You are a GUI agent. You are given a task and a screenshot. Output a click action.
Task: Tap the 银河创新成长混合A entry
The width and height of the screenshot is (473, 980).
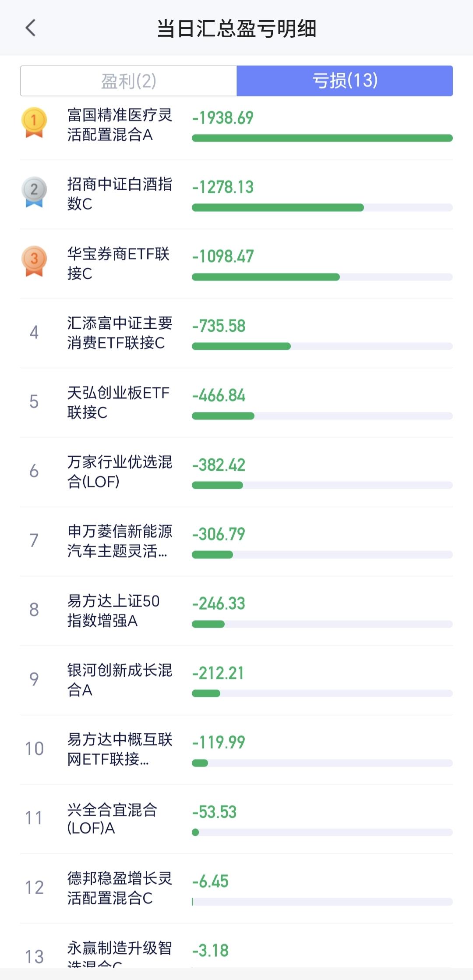click(x=119, y=680)
